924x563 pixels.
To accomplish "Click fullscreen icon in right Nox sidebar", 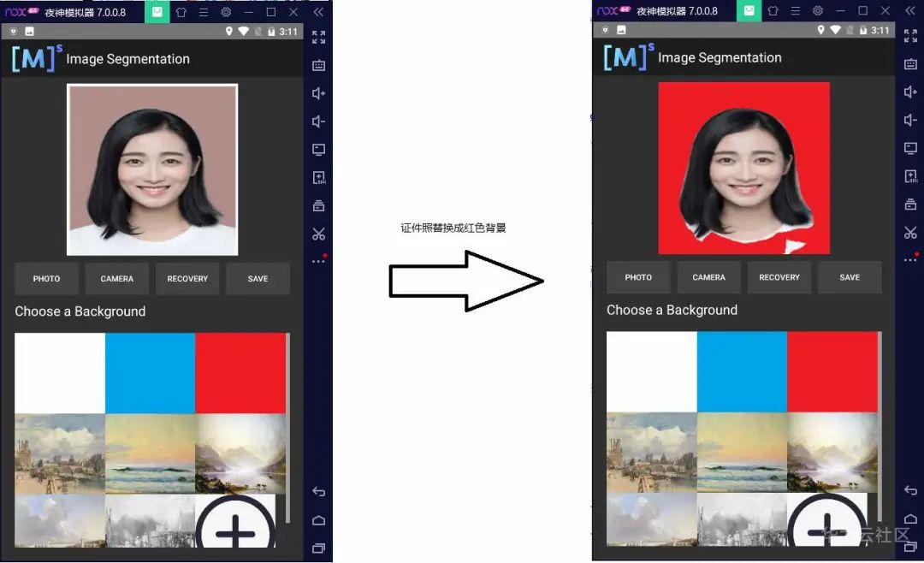I will coord(910,36).
